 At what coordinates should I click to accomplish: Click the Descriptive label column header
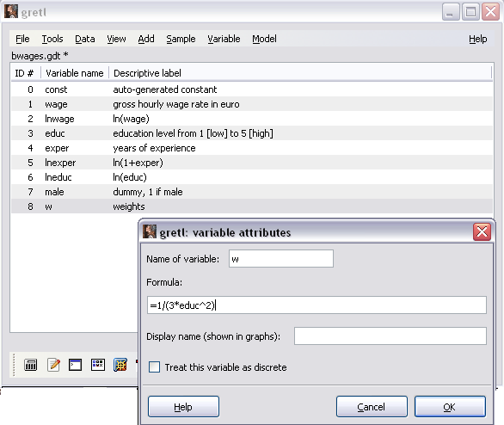pos(300,73)
